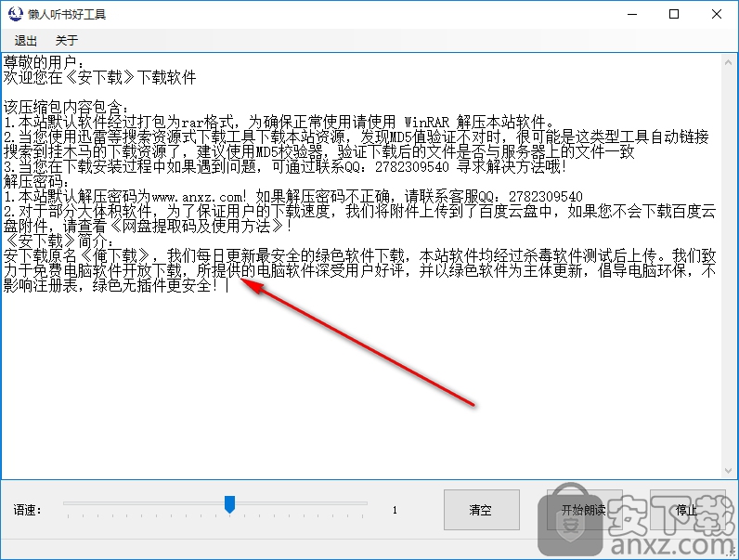Click the 停止 button

tap(687, 510)
